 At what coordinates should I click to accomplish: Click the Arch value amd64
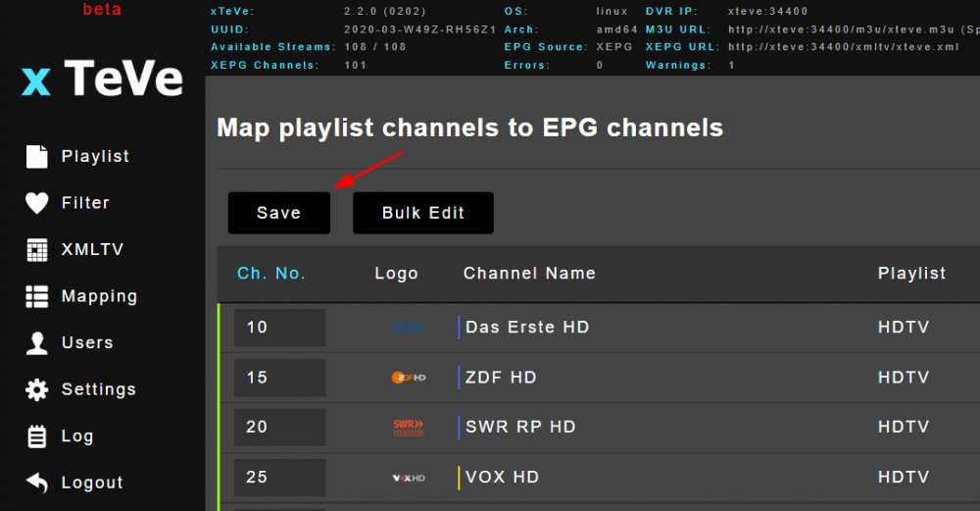point(616,29)
